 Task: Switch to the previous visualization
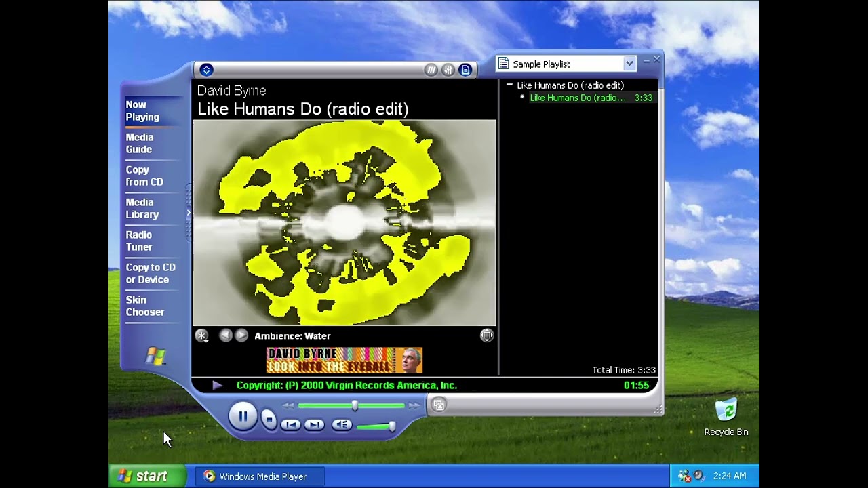226,335
